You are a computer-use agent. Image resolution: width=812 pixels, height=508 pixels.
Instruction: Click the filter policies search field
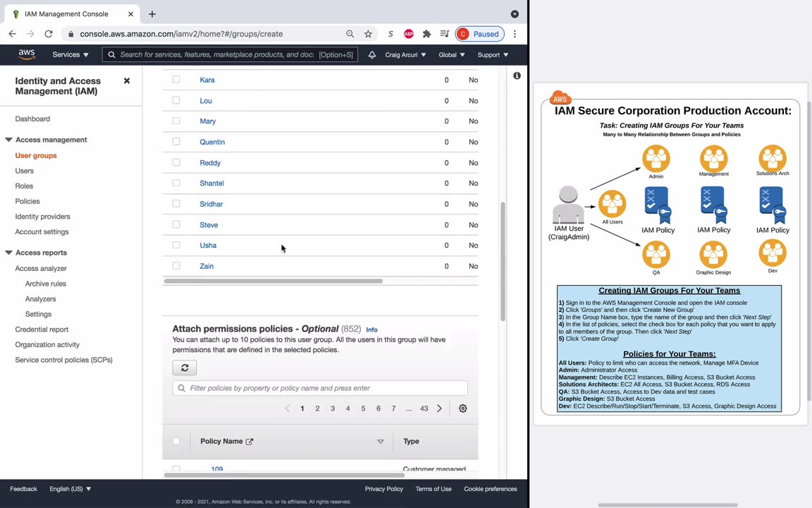pyautogui.click(x=320, y=388)
